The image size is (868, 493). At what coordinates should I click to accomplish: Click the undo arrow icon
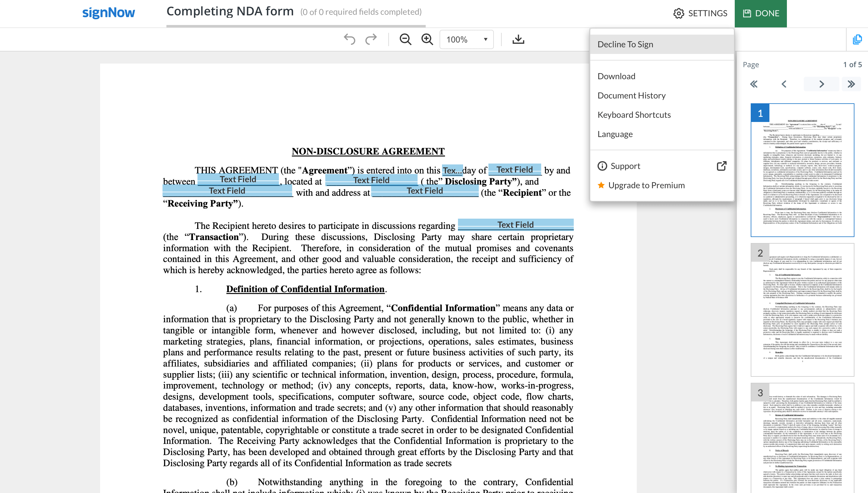click(x=349, y=39)
